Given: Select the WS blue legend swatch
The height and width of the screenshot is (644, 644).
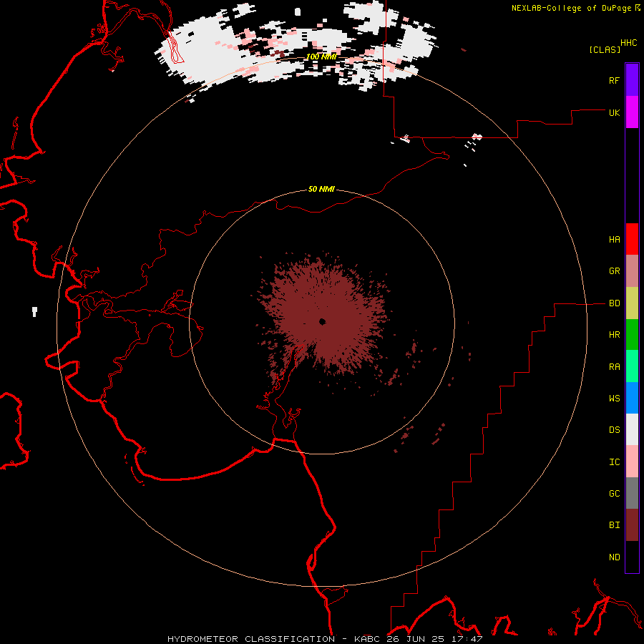Looking at the screenshot, I should tap(632, 398).
